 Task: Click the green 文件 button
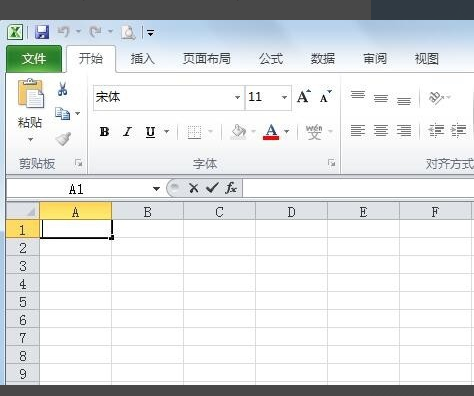34,59
